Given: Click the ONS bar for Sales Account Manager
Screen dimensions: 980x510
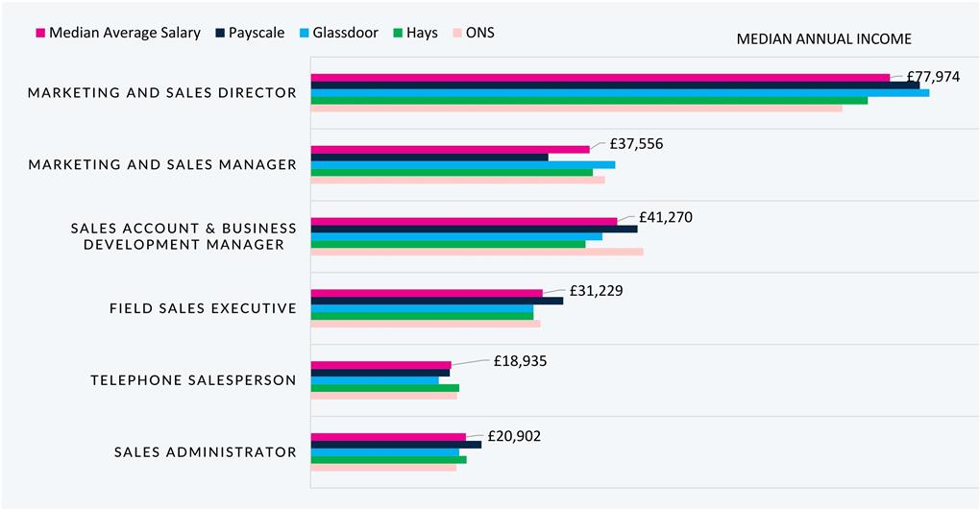Looking at the screenshot, I should pyautogui.click(x=477, y=252).
